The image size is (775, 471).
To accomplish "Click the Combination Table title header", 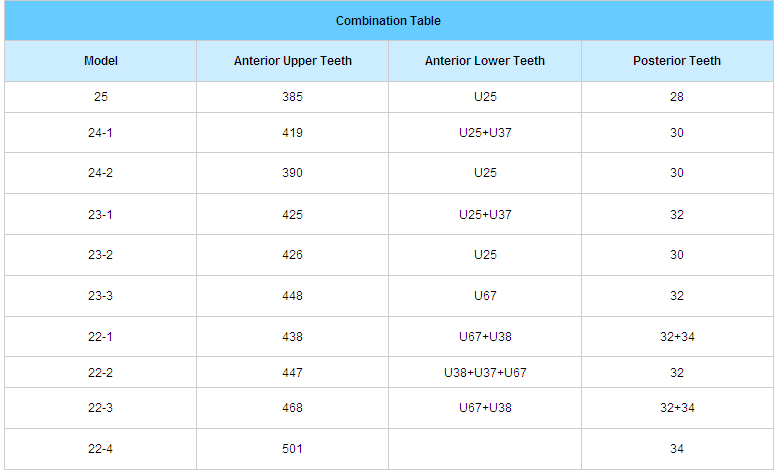I will coord(388,21).
